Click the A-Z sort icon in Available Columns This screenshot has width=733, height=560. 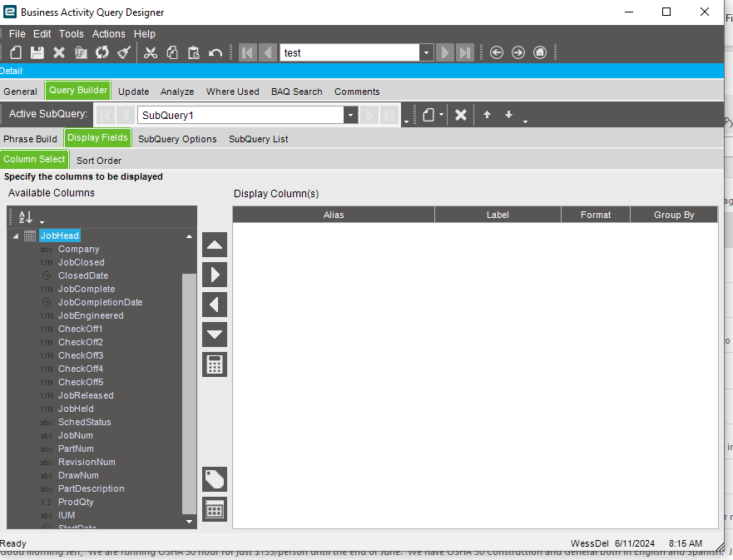point(25,217)
